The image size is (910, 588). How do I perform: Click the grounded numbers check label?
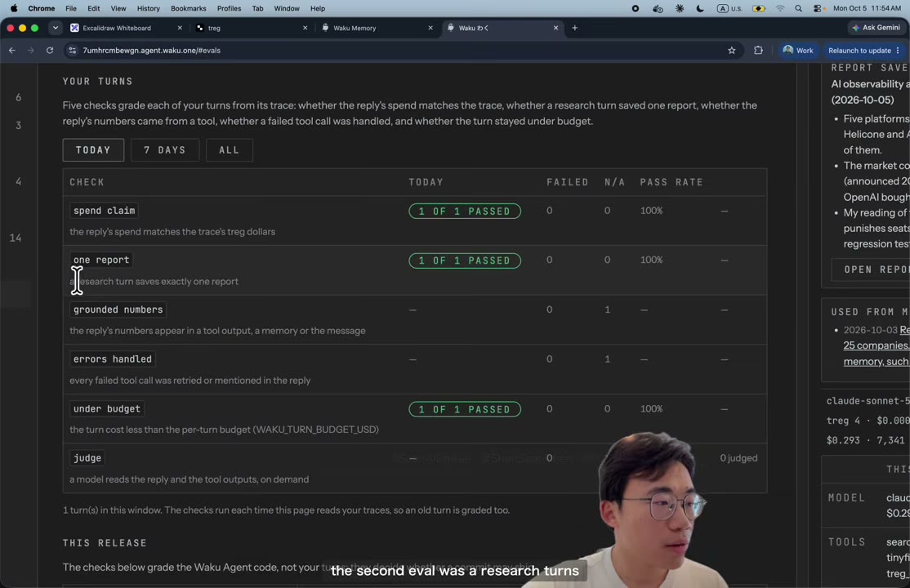[x=118, y=310]
